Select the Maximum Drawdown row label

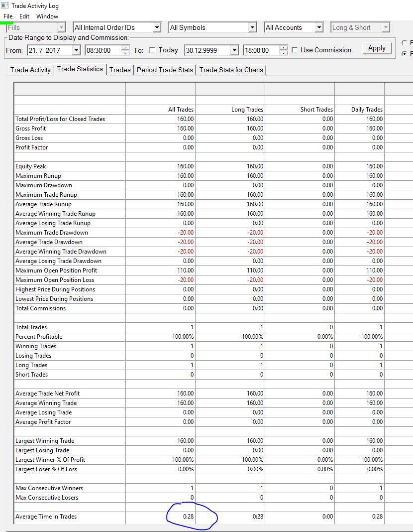[44, 186]
